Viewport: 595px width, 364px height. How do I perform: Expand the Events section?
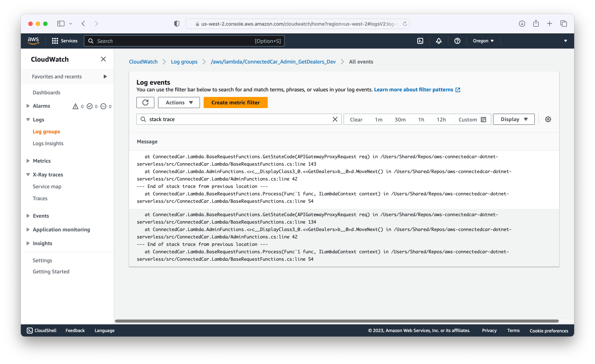tap(28, 216)
